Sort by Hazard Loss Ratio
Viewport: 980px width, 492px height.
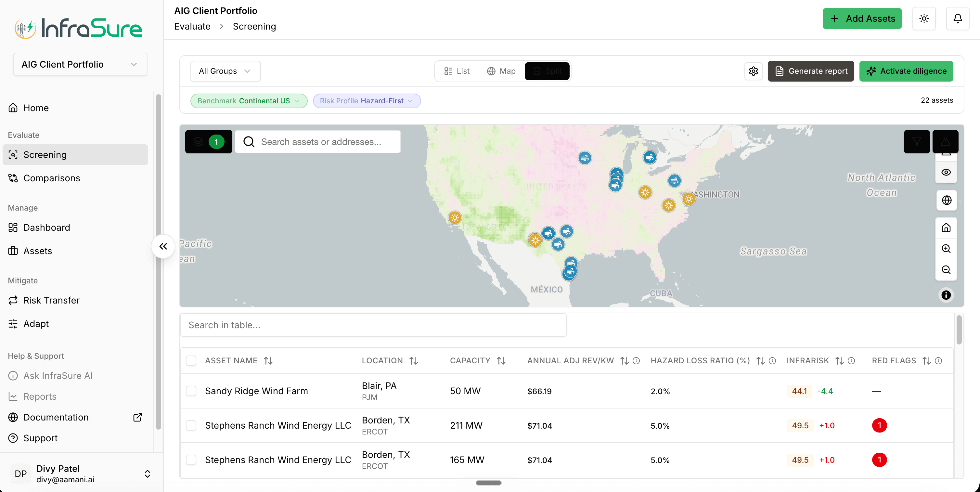pos(760,360)
